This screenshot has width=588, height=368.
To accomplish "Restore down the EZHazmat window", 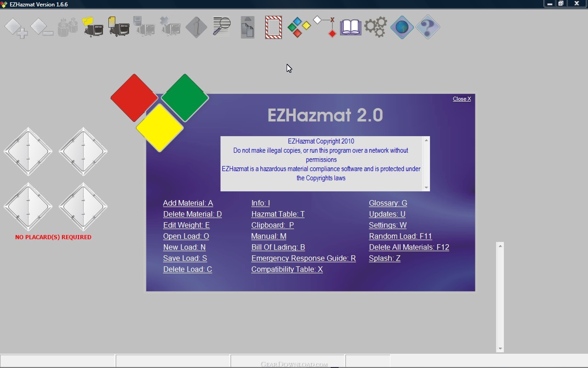I will click(561, 4).
